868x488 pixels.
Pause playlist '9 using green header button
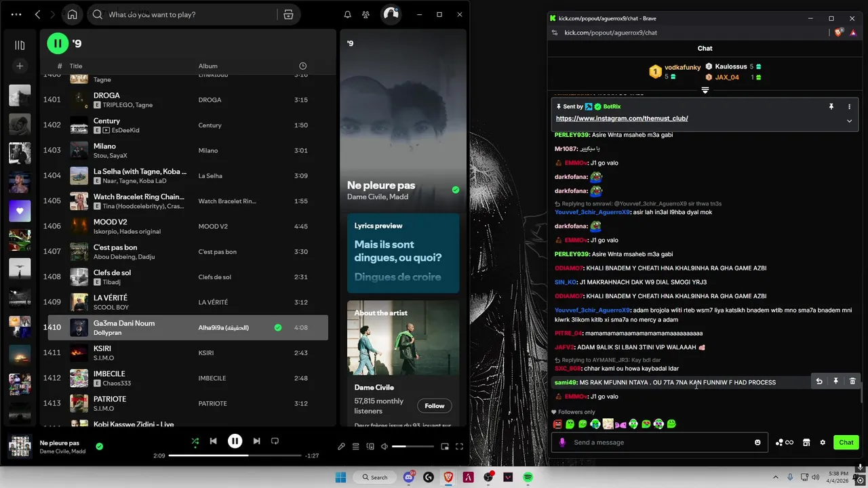point(58,43)
